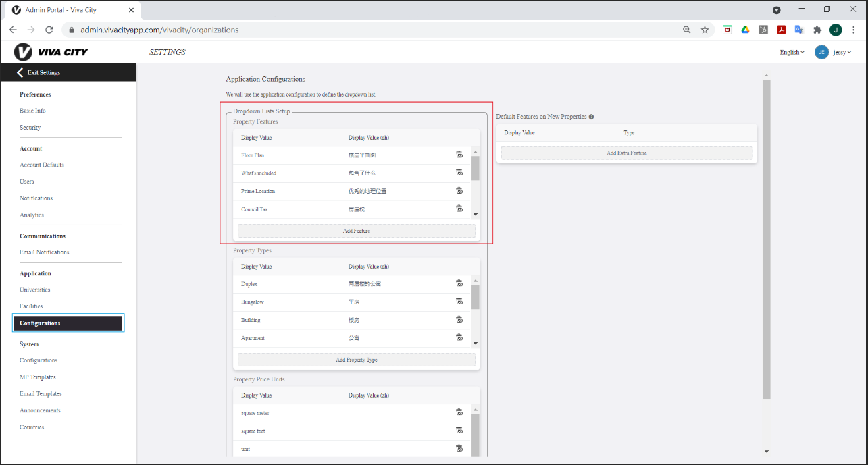Click Duplex display value cell
Image resolution: width=868 pixels, height=465 pixels.
[249, 284]
